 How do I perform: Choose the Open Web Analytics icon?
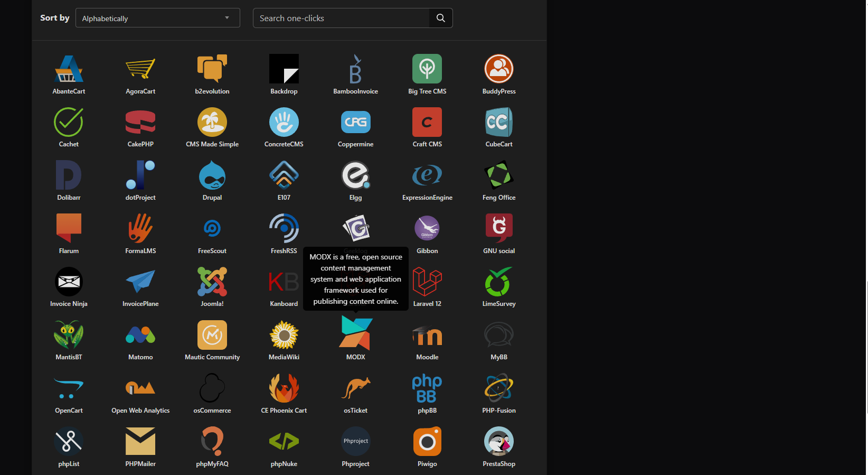click(140, 388)
